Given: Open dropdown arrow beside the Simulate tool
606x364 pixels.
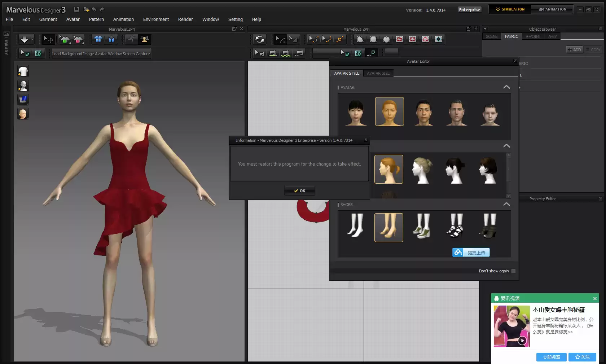Looking at the screenshot, I should click(x=32, y=39).
